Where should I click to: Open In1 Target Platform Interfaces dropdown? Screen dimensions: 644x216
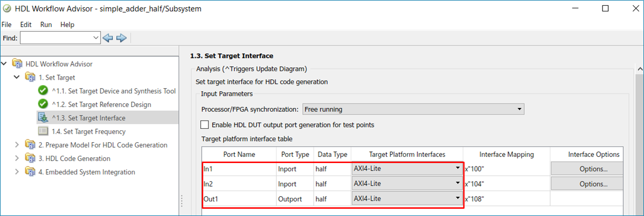point(457,168)
